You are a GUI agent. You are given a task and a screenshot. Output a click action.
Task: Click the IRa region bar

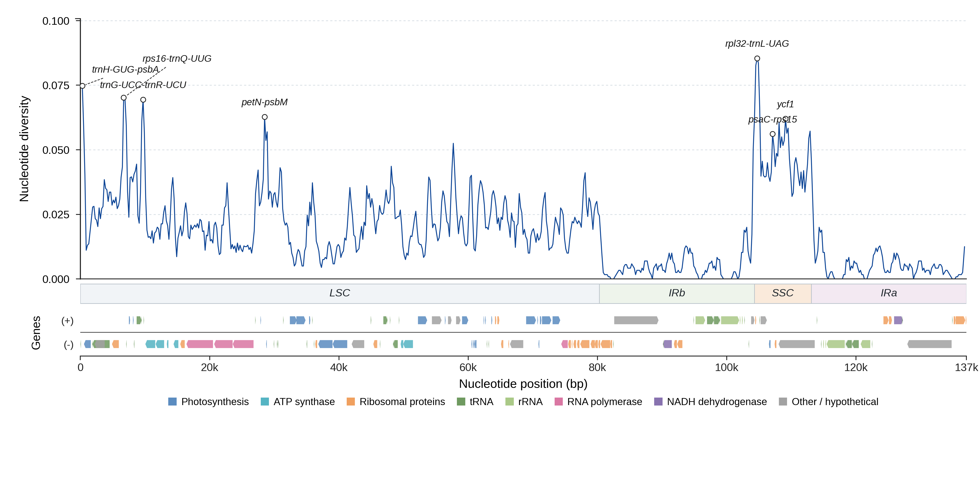tap(889, 293)
